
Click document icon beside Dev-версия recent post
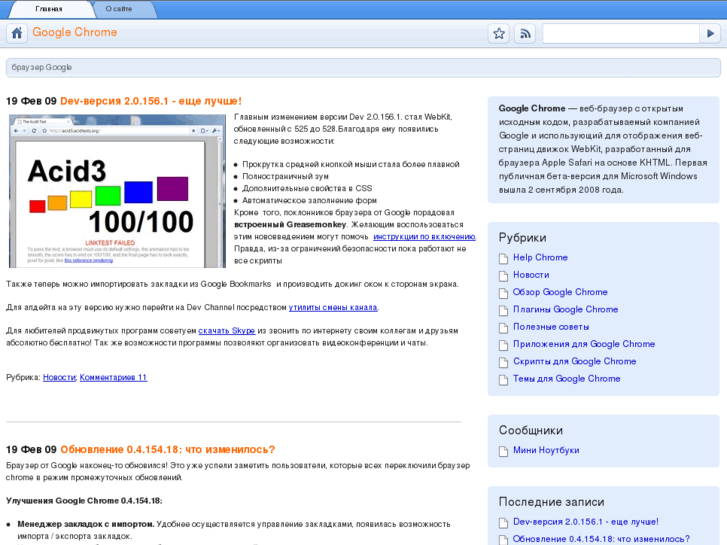pos(504,523)
